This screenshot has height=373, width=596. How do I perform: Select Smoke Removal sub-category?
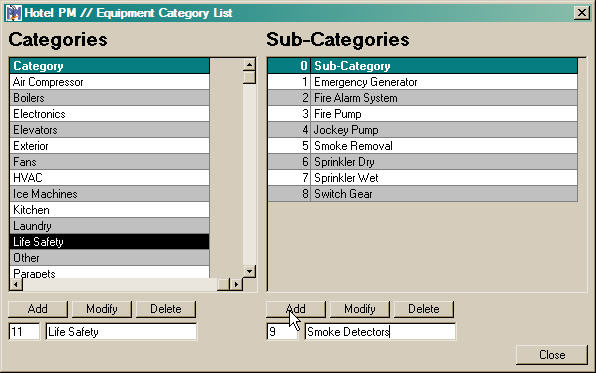[x=423, y=146]
